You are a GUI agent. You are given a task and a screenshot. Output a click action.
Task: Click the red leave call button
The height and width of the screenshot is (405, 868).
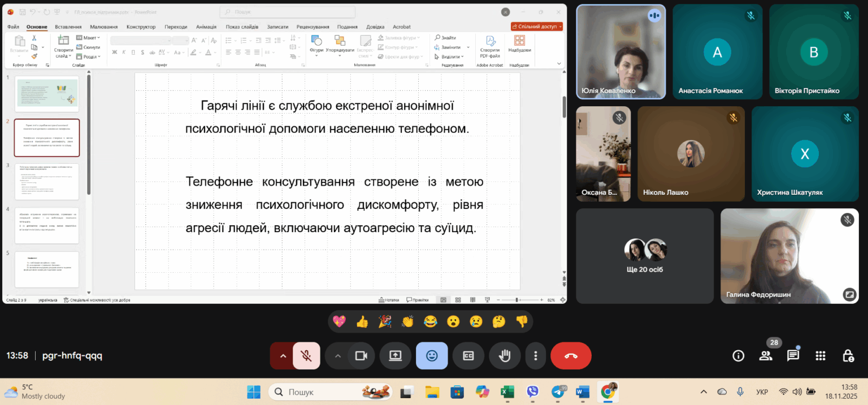point(571,356)
